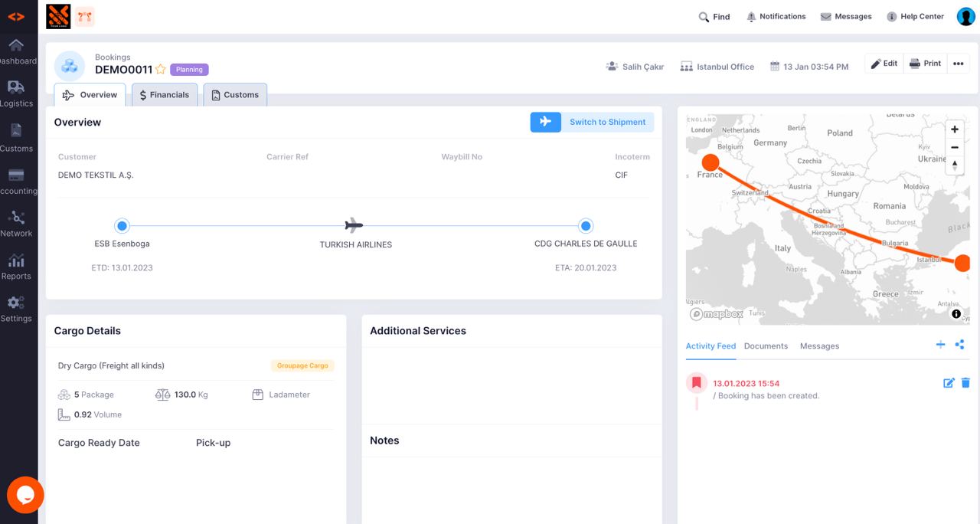Viewport: 980px width, 524px height.
Task: Open the Planning status selector
Action: [188, 69]
